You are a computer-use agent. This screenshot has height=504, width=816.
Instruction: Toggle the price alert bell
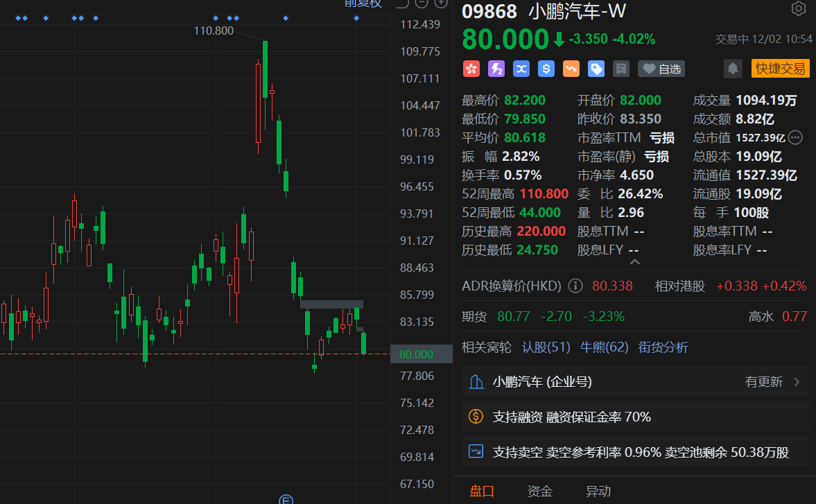(x=732, y=69)
